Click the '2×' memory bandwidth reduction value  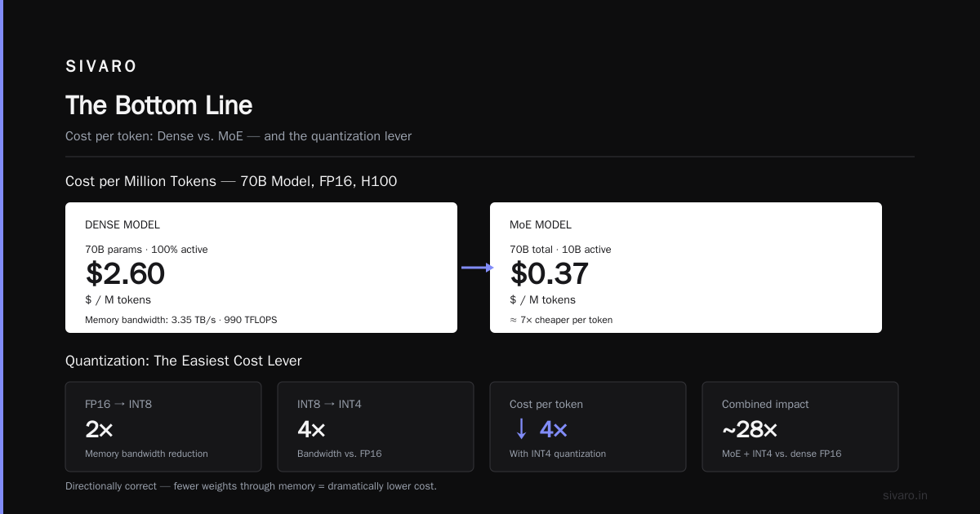pyautogui.click(x=99, y=430)
